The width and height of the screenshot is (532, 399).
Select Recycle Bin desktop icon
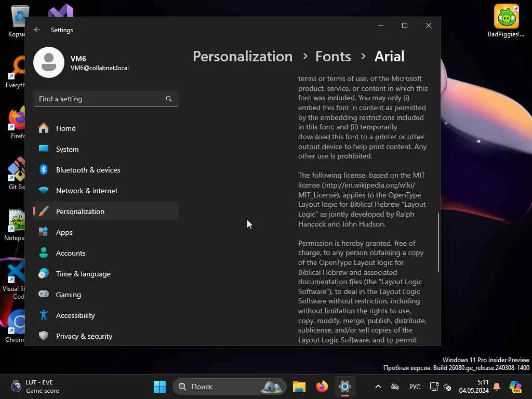16,21
